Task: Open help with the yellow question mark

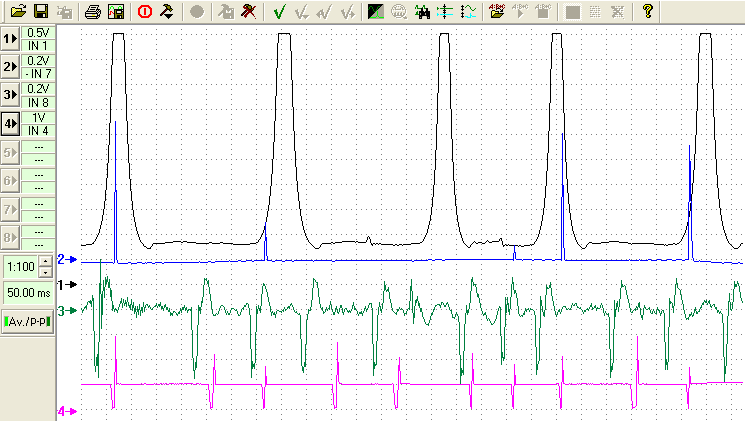Action: tap(647, 11)
